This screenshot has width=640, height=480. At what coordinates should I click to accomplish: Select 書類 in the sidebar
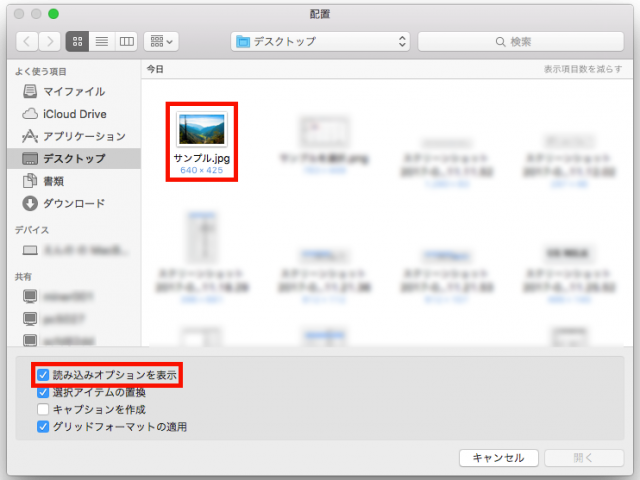click(x=54, y=181)
